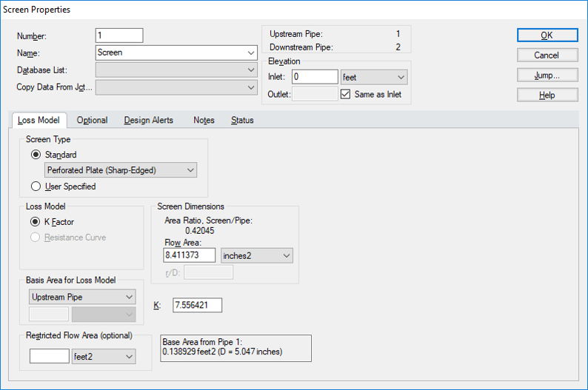The height and width of the screenshot is (390, 588).
Task: Click the Help button
Action: 547,95
